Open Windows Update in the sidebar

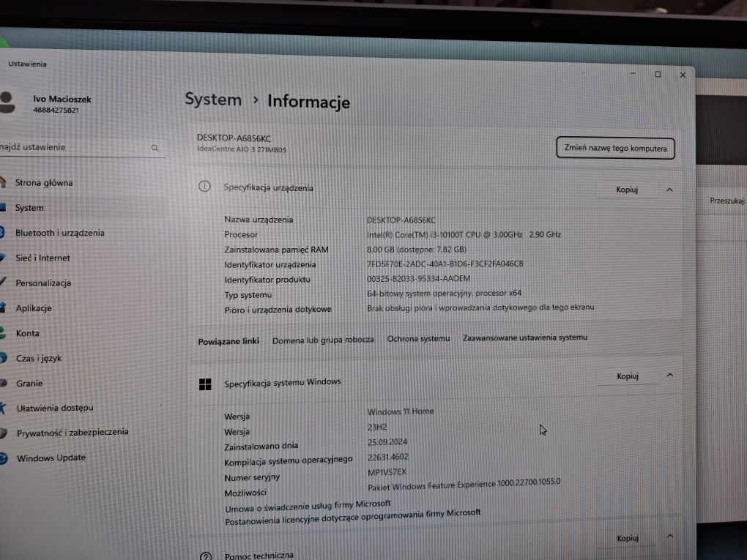(51, 458)
